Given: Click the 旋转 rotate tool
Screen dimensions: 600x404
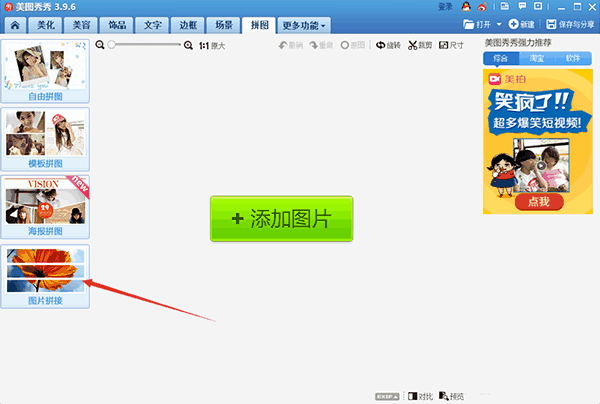Looking at the screenshot, I should [x=387, y=46].
